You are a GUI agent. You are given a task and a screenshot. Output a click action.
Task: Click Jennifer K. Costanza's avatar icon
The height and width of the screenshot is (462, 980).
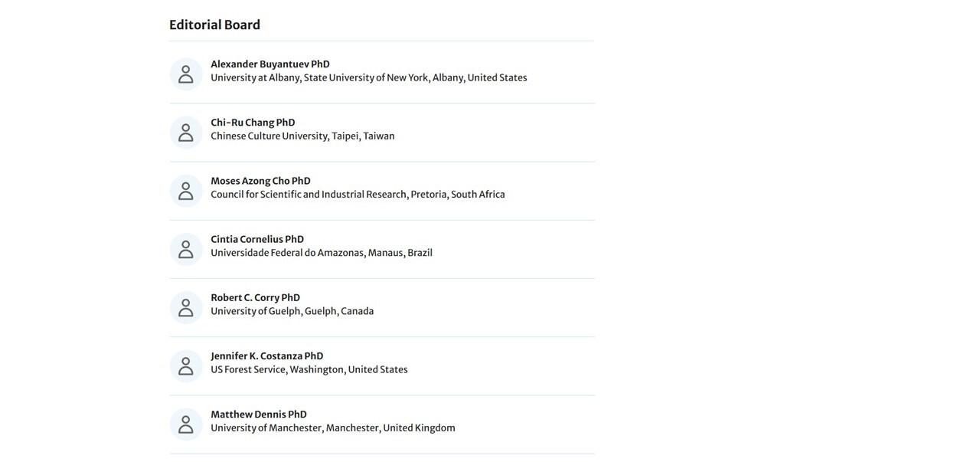[x=186, y=366]
